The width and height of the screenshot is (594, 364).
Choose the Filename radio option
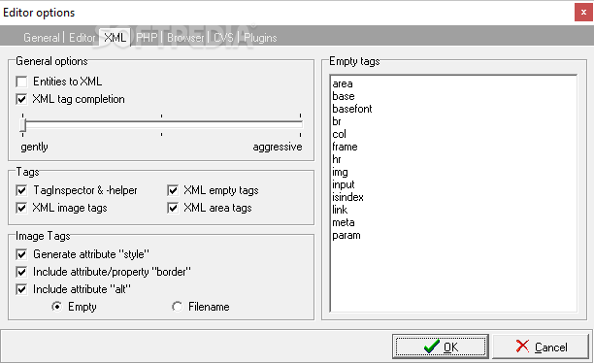click(x=177, y=307)
